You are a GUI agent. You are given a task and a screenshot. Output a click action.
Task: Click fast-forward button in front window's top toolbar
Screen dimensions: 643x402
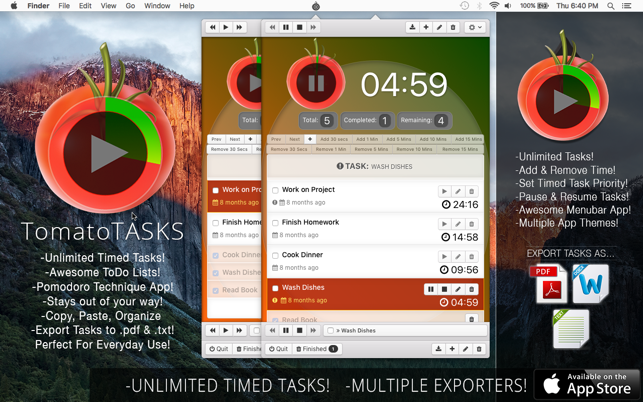tap(313, 27)
